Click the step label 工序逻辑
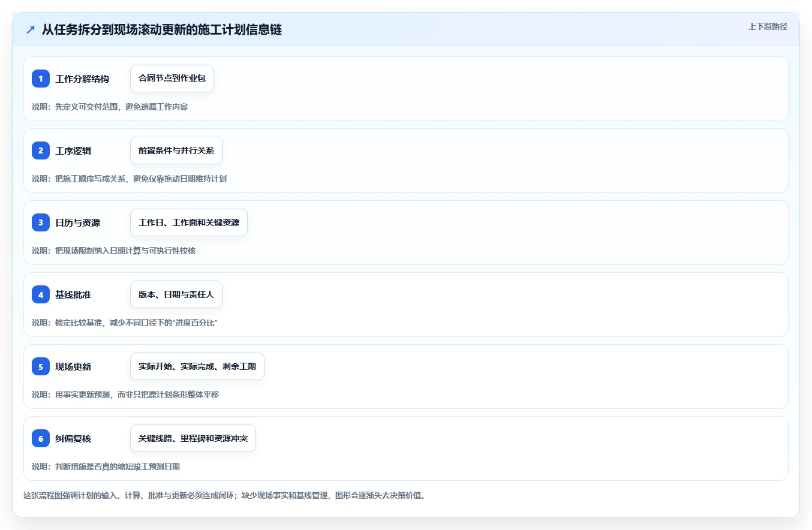The height and width of the screenshot is (530, 812). (x=73, y=150)
